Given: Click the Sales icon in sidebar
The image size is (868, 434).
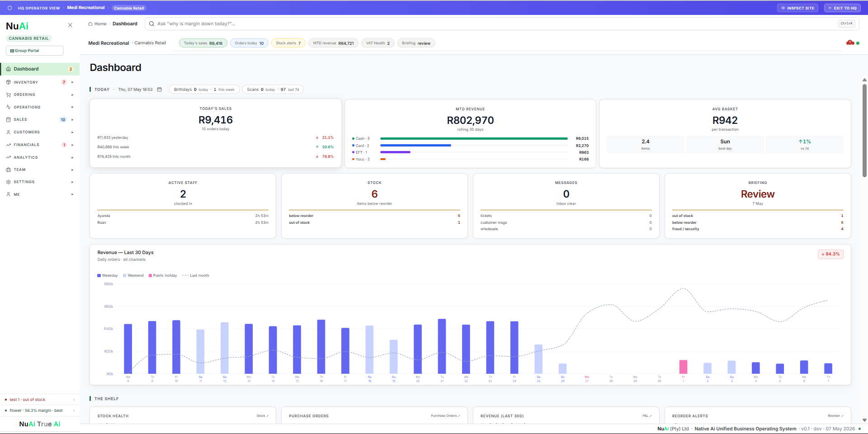Looking at the screenshot, I should (9, 120).
